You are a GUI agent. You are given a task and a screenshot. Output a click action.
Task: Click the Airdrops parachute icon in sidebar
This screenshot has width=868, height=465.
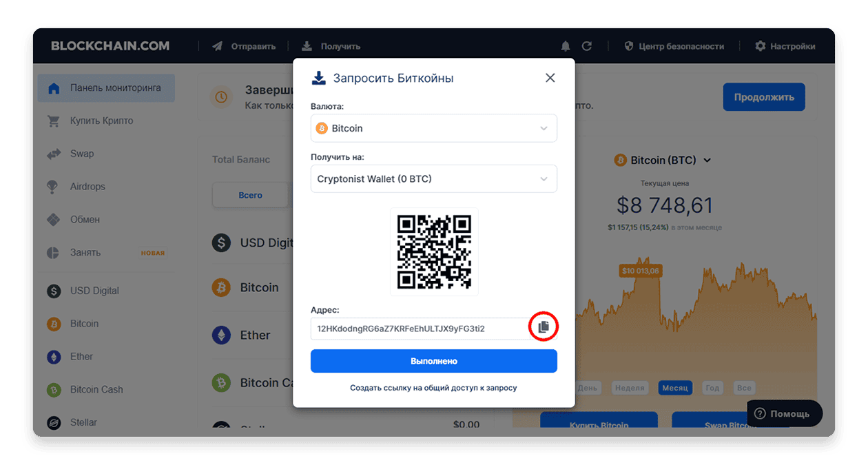coord(53,187)
